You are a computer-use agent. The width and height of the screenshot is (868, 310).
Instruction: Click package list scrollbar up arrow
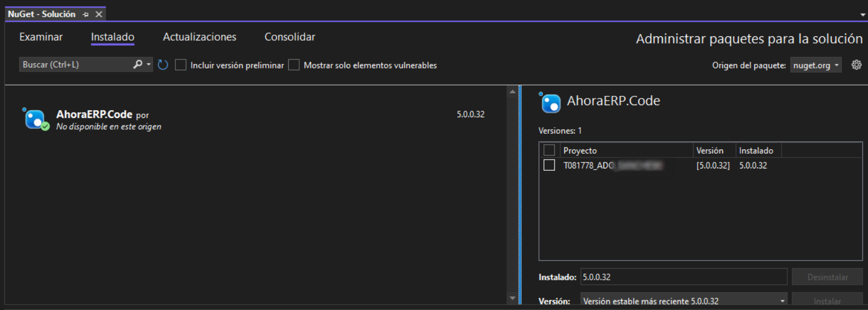pyautogui.click(x=513, y=92)
